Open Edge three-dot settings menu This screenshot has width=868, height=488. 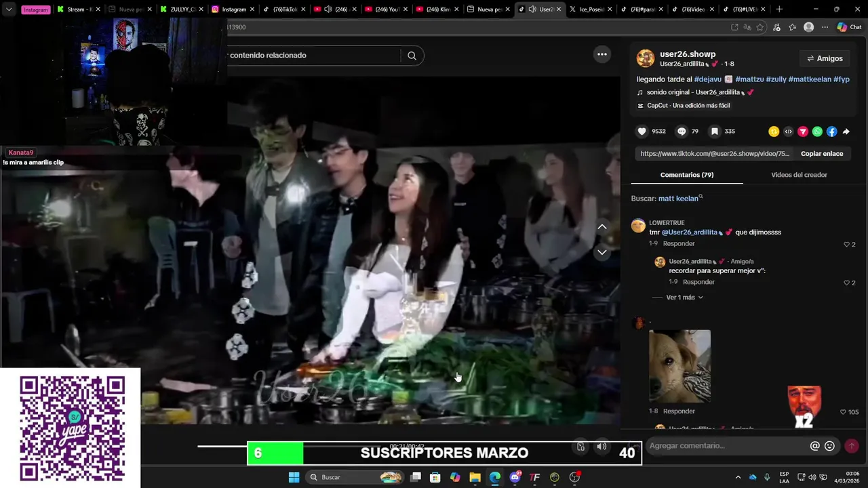click(x=825, y=27)
